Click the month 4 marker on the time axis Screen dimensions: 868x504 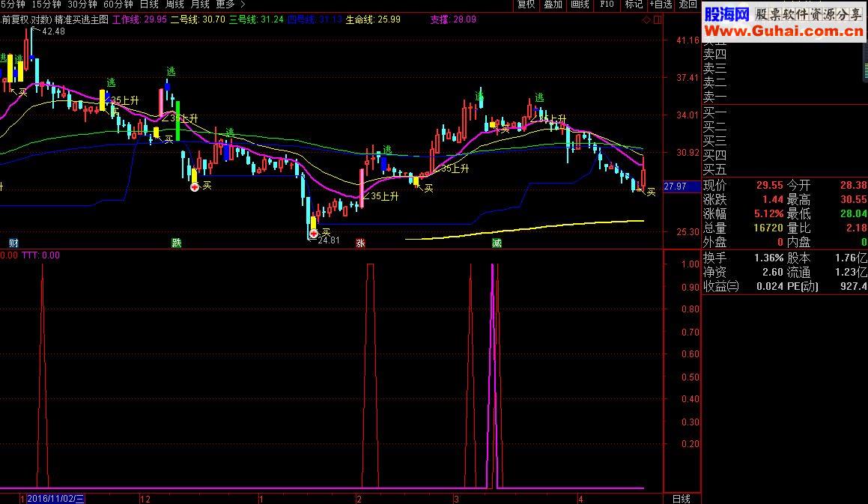(x=580, y=499)
